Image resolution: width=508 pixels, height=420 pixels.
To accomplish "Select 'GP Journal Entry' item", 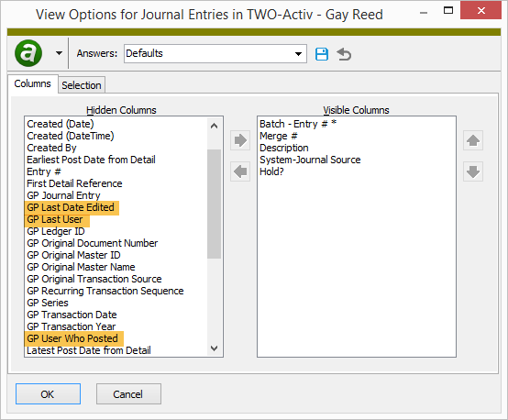I will click(64, 195).
